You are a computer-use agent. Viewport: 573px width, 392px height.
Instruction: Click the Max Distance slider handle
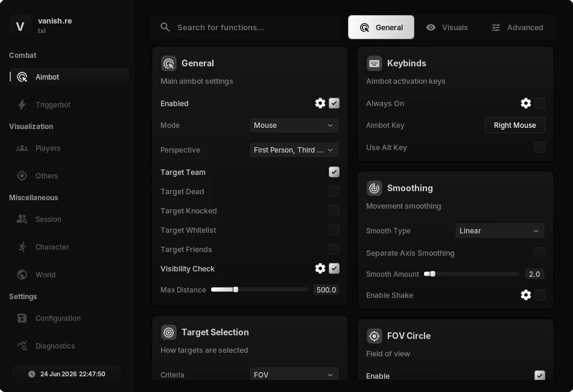coord(236,289)
